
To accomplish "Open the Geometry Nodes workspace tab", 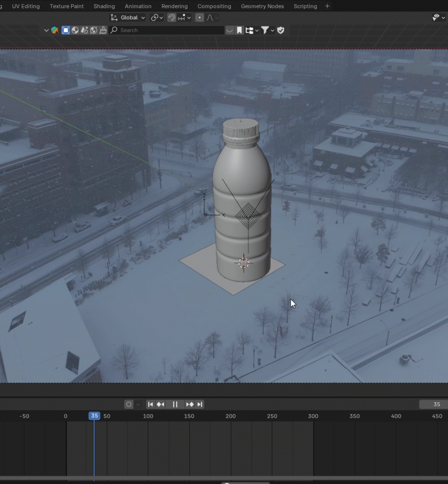I will tap(262, 6).
